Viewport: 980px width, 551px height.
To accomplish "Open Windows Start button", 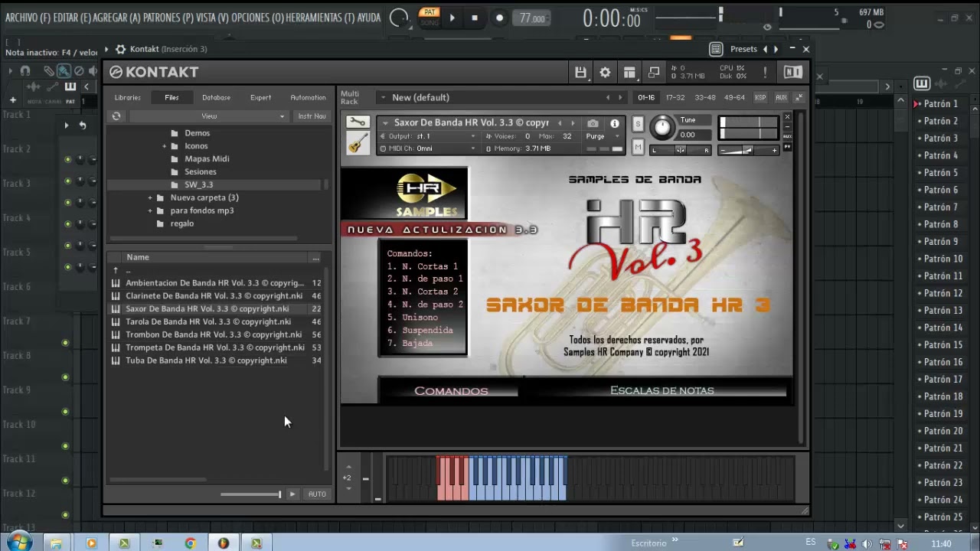I will (x=19, y=543).
